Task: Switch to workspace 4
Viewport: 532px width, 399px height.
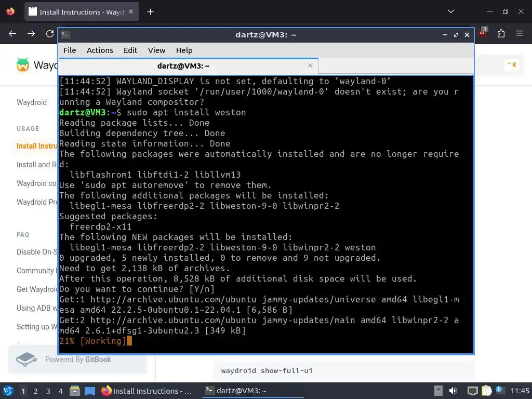Action: click(61, 391)
